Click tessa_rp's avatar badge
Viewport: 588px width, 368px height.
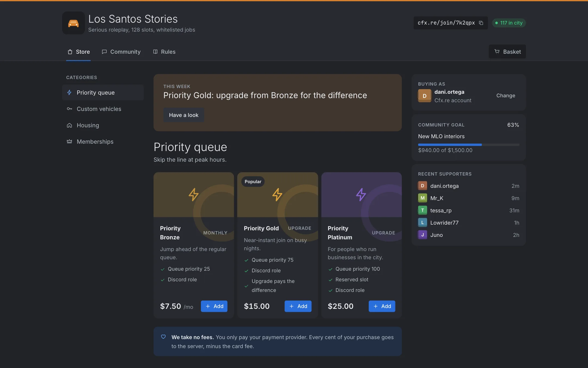coord(422,210)
